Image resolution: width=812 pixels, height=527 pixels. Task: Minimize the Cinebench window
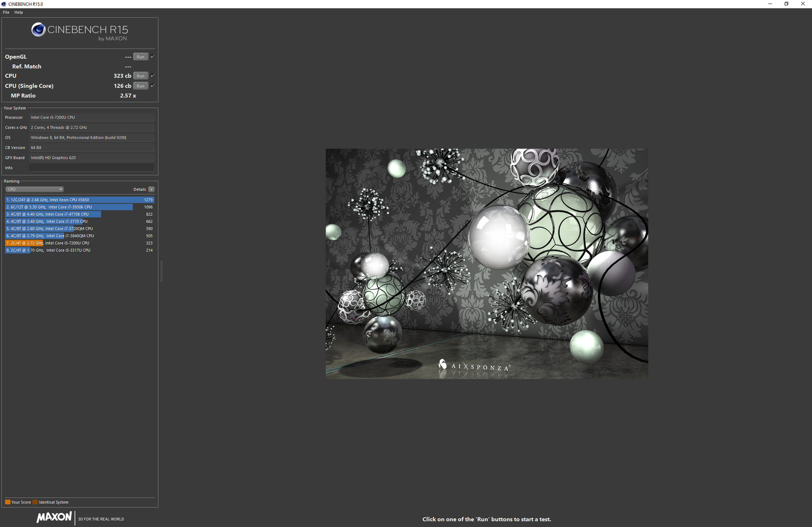pos(770,4)
